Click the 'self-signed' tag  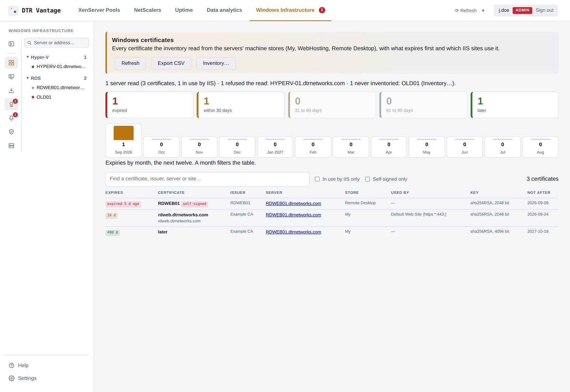tap(195, 204)
